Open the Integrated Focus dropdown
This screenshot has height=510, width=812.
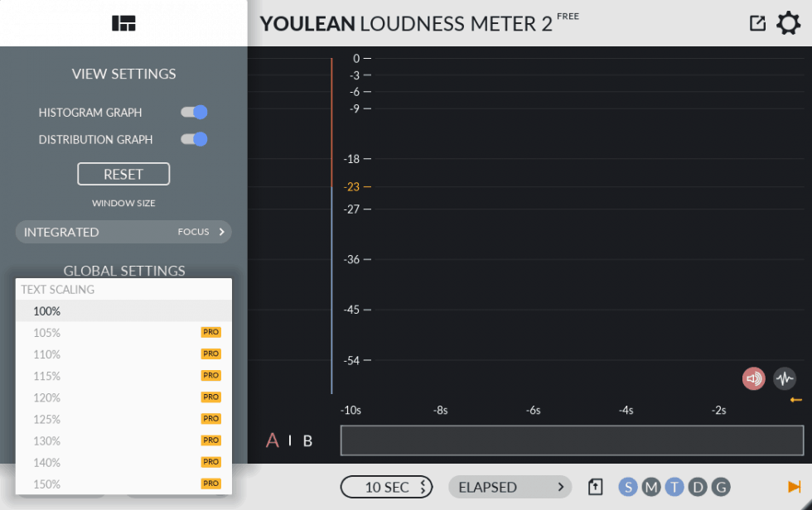pyautogui.click(x=123, y=232)
